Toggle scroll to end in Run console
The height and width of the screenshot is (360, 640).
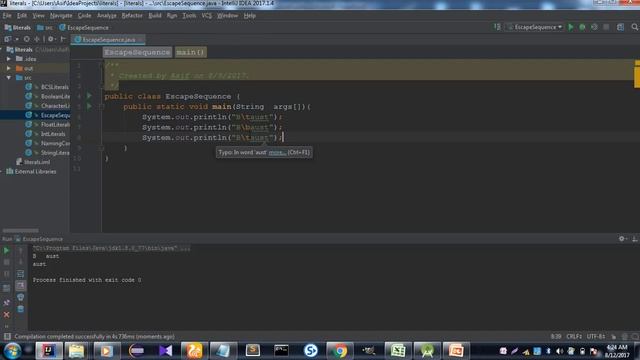[x=20, y=286]
